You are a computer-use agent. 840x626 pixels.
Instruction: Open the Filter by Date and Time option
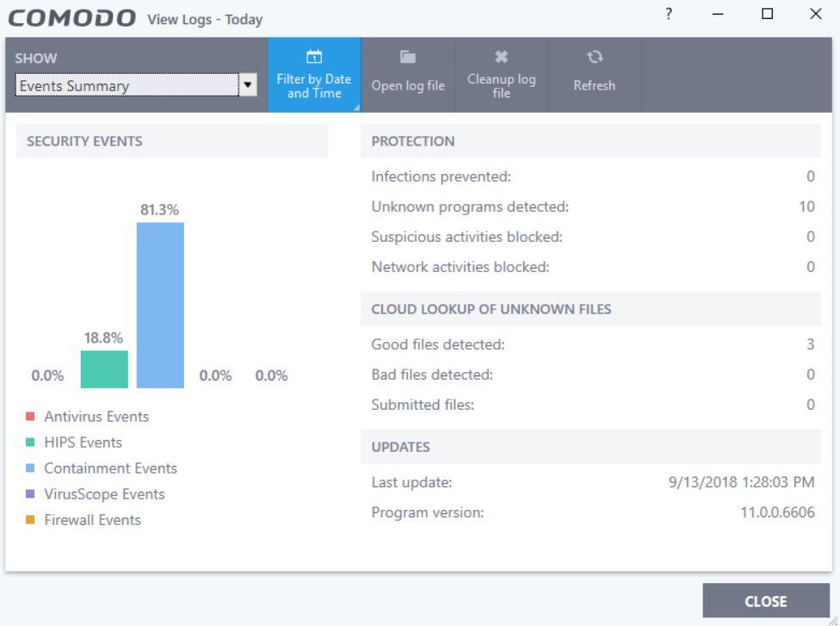(314, 75)
